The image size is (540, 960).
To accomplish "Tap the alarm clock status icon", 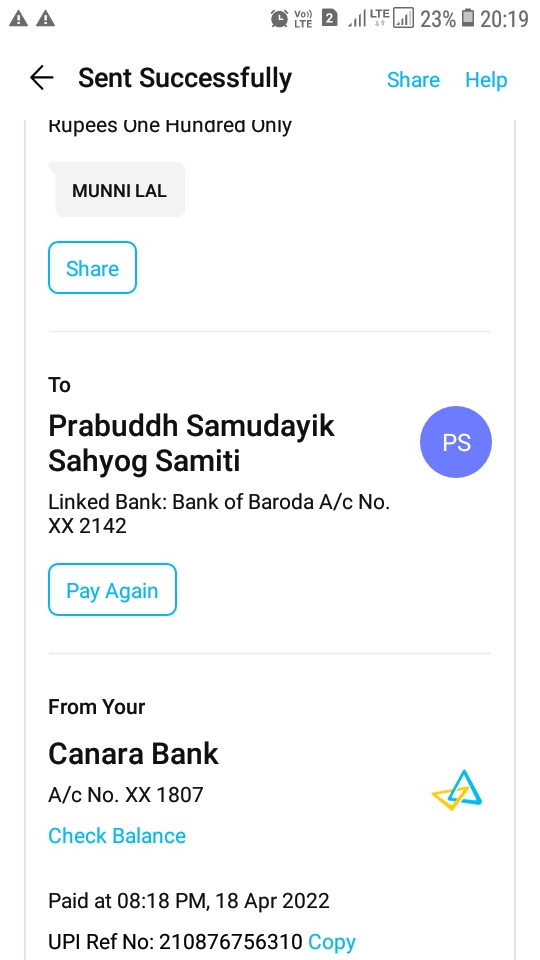I will point(279,18).
